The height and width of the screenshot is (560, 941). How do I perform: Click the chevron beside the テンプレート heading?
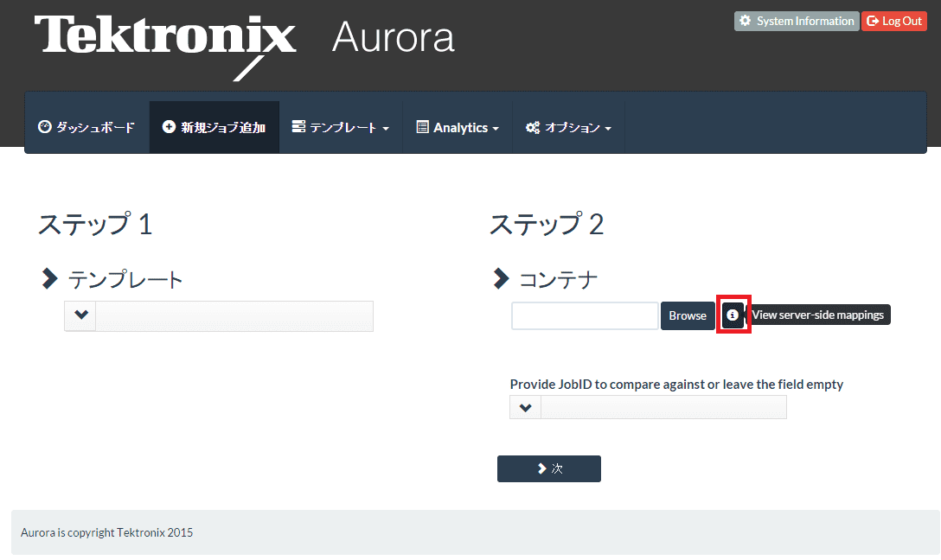[49, 279]
